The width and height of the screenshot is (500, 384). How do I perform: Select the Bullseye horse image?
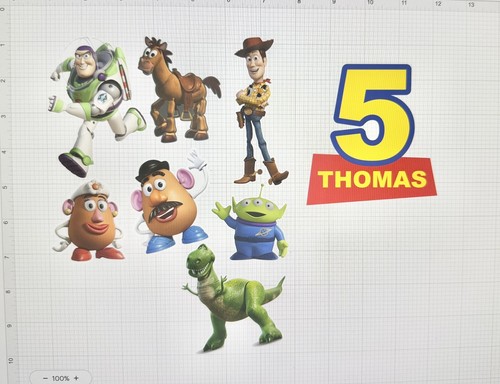point(179,89)
